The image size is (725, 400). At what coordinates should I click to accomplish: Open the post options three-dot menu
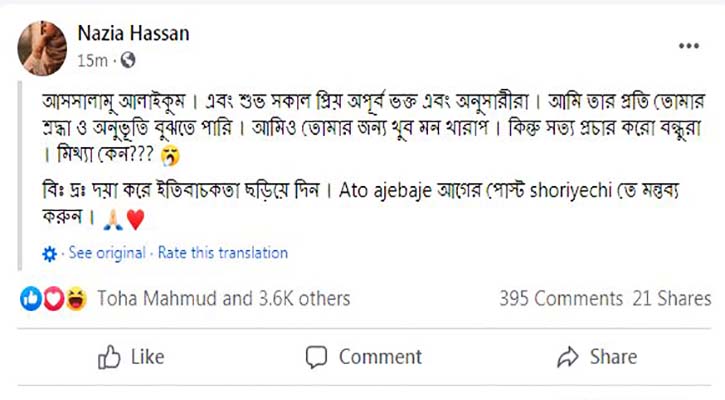click(x=689, y=45)
